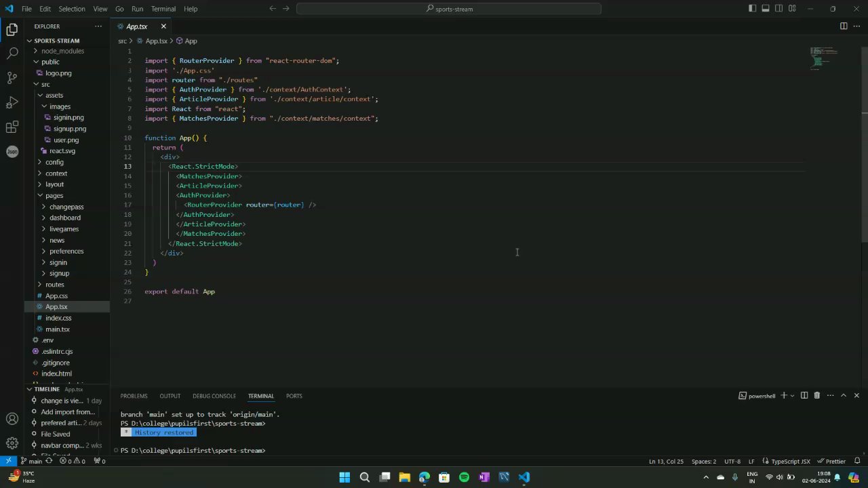The height and width of the screenshot is (488, 868).
Task: Open Explorer Views and More Actions ellipsis
Action: pyautogui.click(x=98, y=26)
